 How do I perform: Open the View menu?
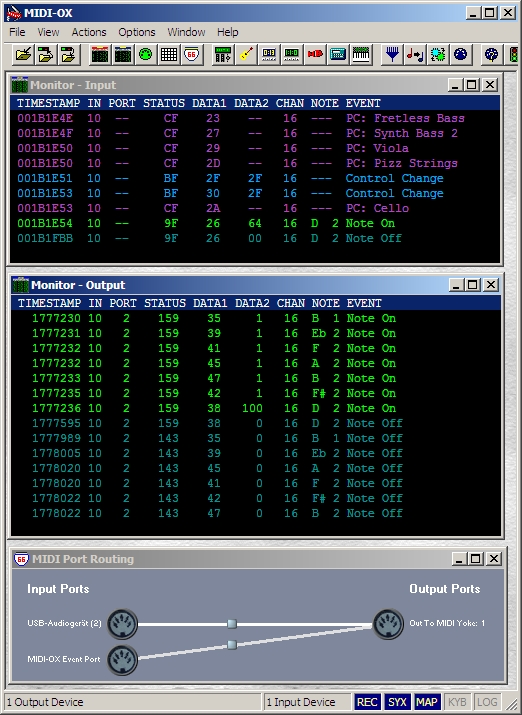pos(48,32)
